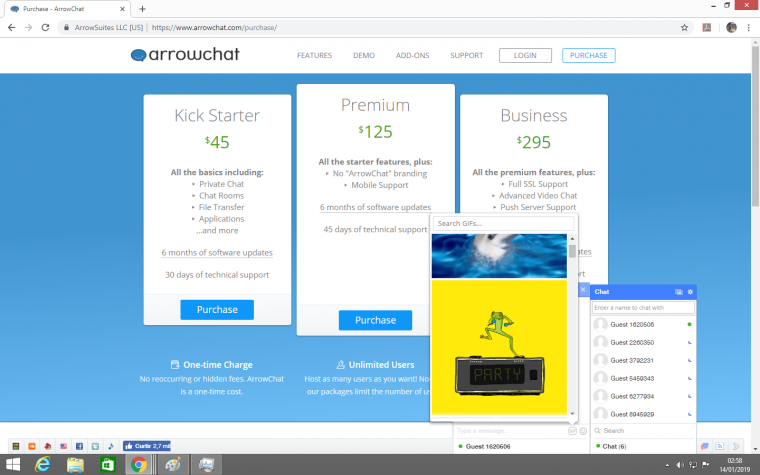Click the hide bar arrow icon
Screen dimensions: 760x475
[736, 446]
